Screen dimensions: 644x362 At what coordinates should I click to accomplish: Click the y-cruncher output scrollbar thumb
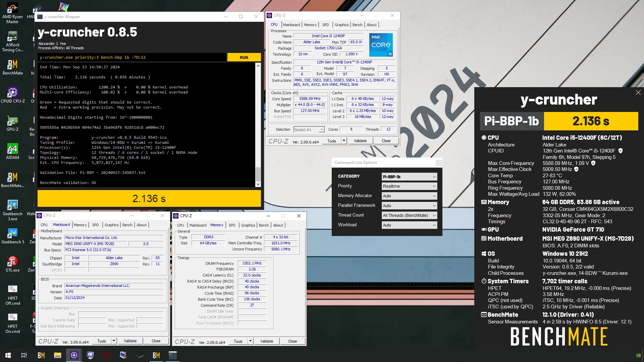(258, 174)
